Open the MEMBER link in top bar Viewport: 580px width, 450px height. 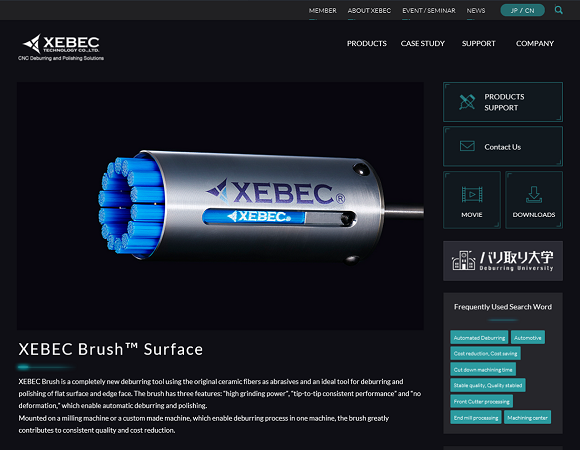click(x=323, y=11)
